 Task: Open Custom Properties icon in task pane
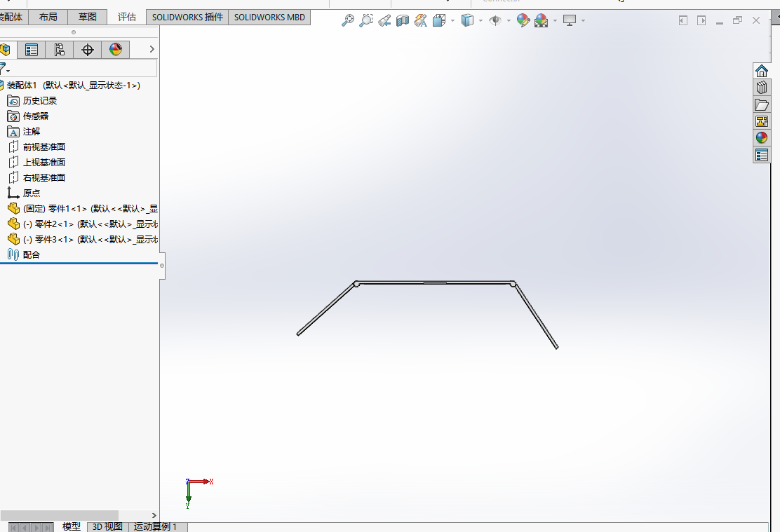pos(762,155)
